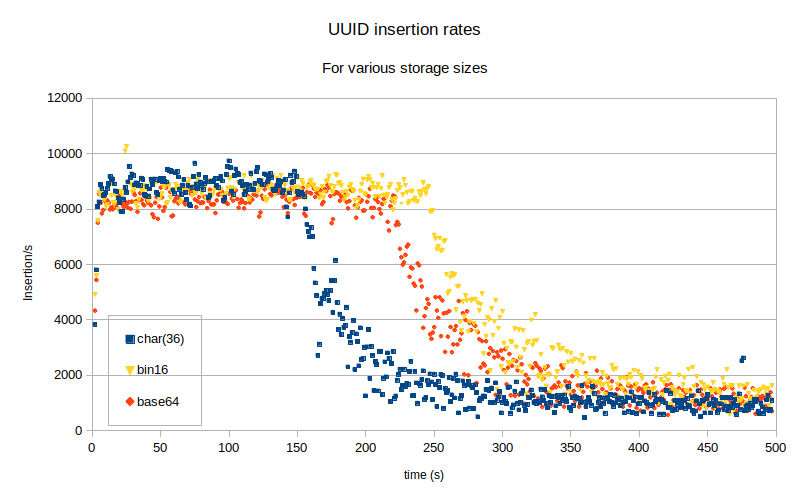Click the 350 x-axis tick label

point(571,447)
